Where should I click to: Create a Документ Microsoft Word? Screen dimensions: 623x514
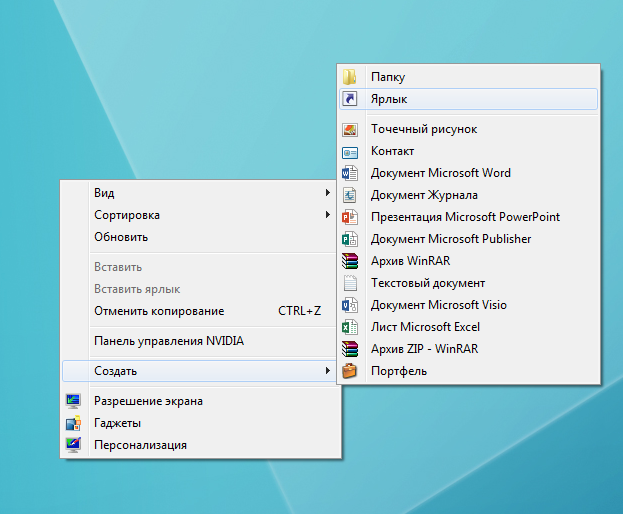(x=468, y=173)
